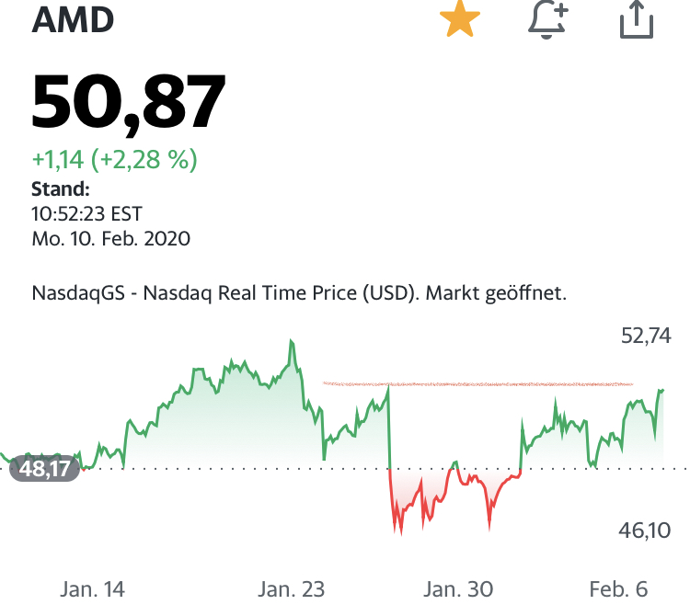The width and height of the screenshot is (690, 616).
Task: Click the Jan. 23 axis date
Action: click(292, 588)
